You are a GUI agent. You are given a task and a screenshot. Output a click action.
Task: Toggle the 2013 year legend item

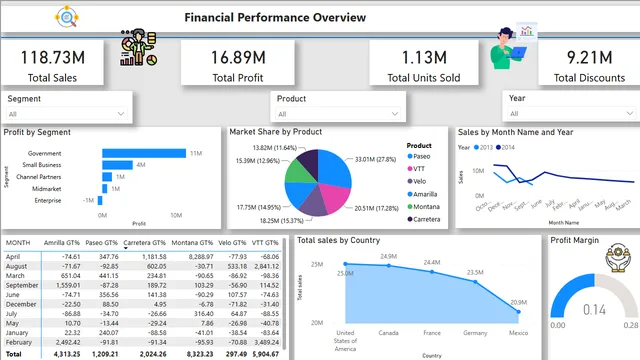[x=483, y=147]
